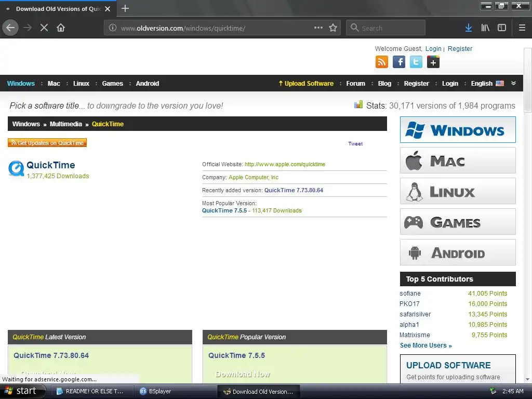
Task: Stop loading the page
Action: [44, 28]
